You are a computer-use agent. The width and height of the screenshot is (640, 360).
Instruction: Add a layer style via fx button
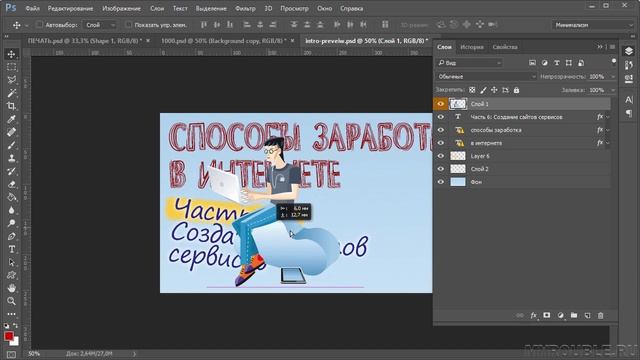point(533,316)
